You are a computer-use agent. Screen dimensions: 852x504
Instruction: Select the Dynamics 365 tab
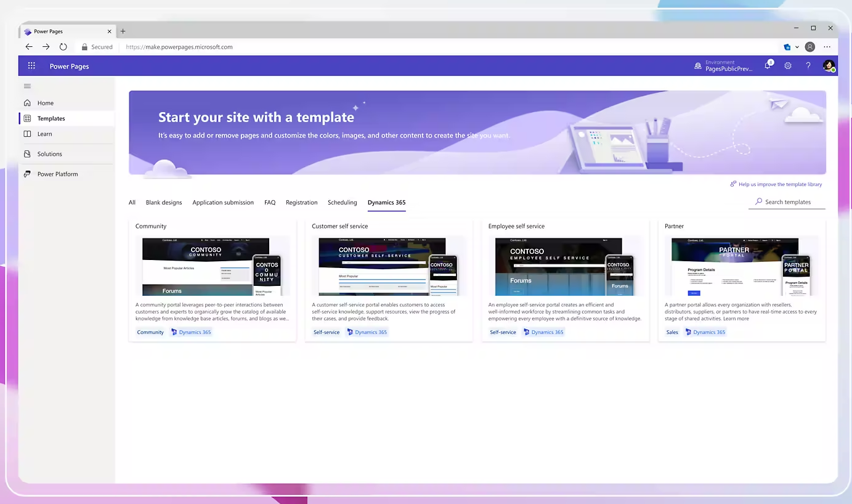point(386,202)
